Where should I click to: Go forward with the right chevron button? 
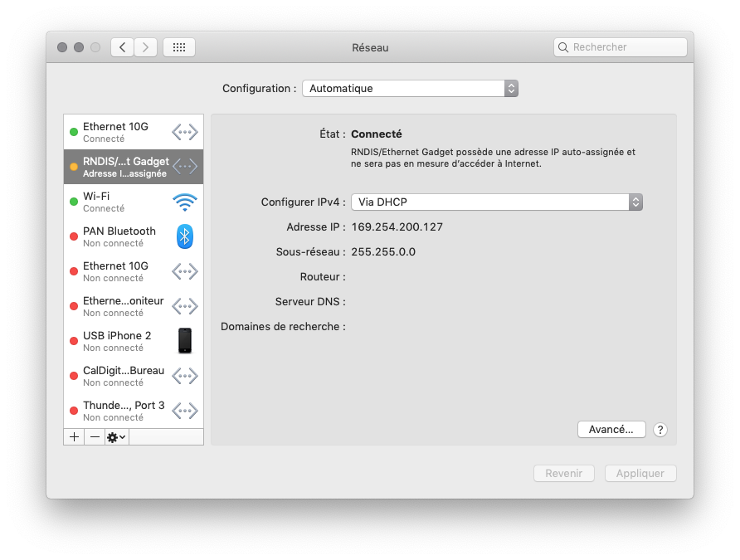click(x=145, y=47)
